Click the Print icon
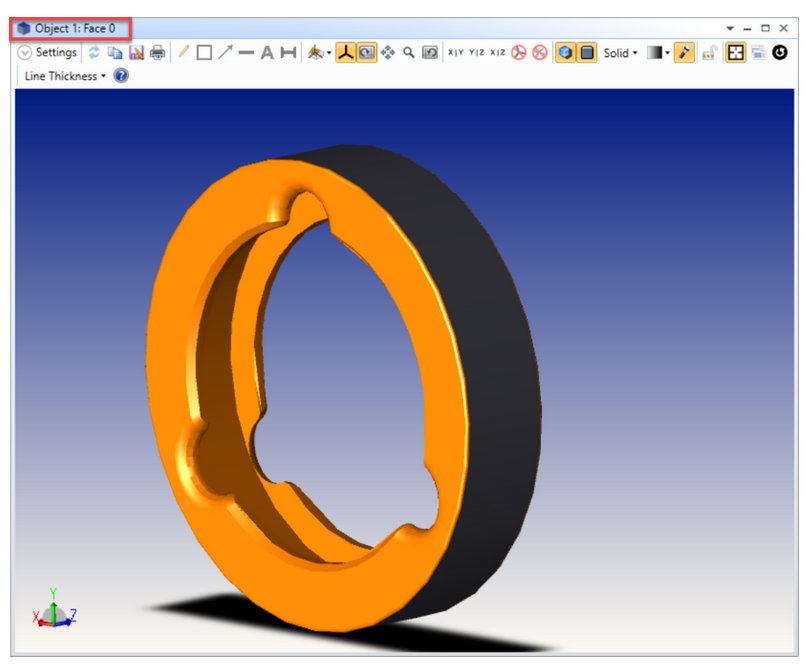The image size is (805, 670). (x=157, y=53)
